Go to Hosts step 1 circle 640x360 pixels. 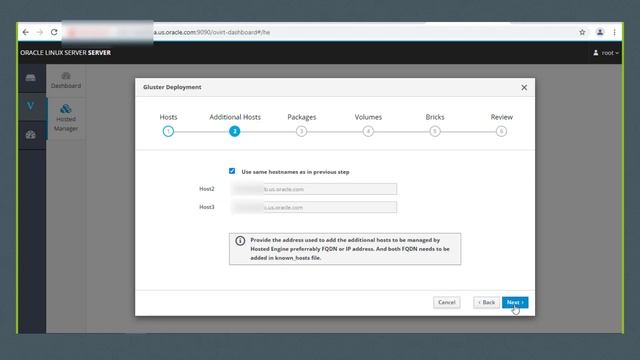coord(168,131)
